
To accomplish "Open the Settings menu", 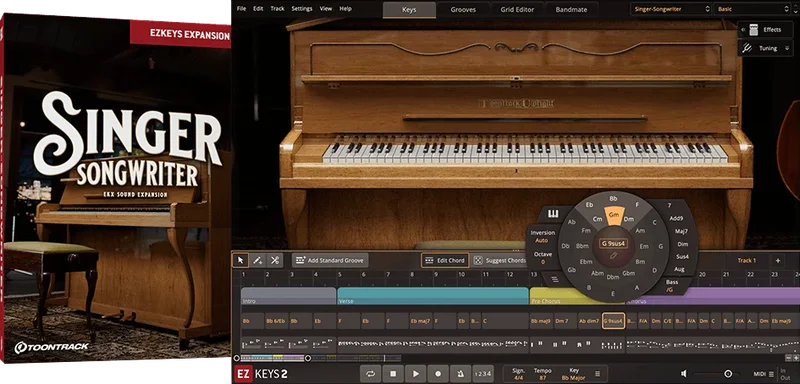I will (x=302, y=9).
